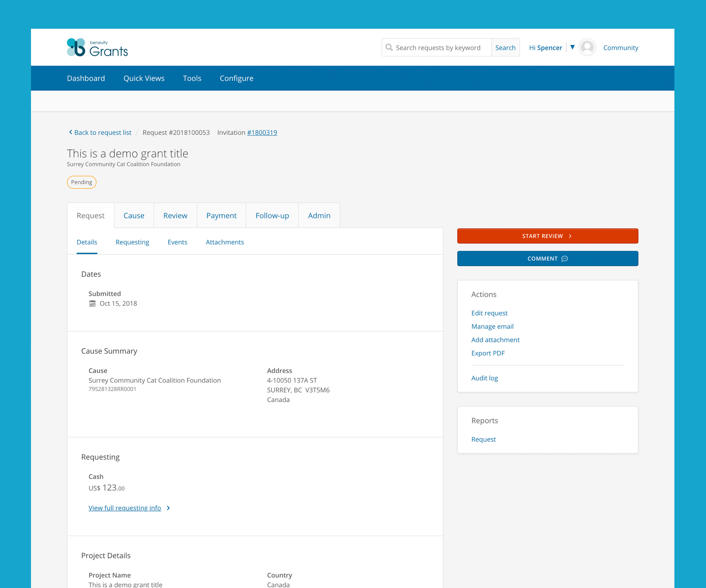Viewport: 706px width, 588px height.
Task: Click the arrow chevron on Start Review
Action: click(571, 236)
